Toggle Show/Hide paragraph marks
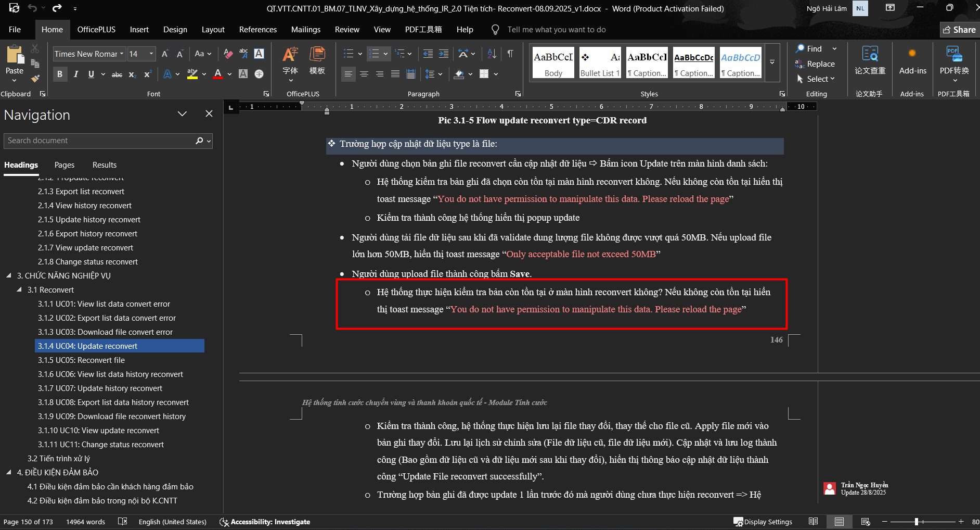Screen dimensions: 980x530 coord(510,54)
